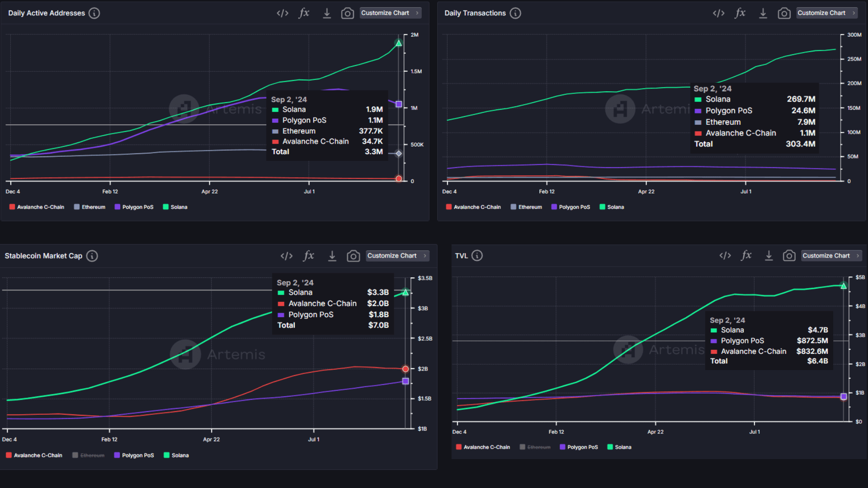Screen dimensions: 868x488
Task: Customize the Stablecoin Market Cap chart
Action: [x=397, y=256]
